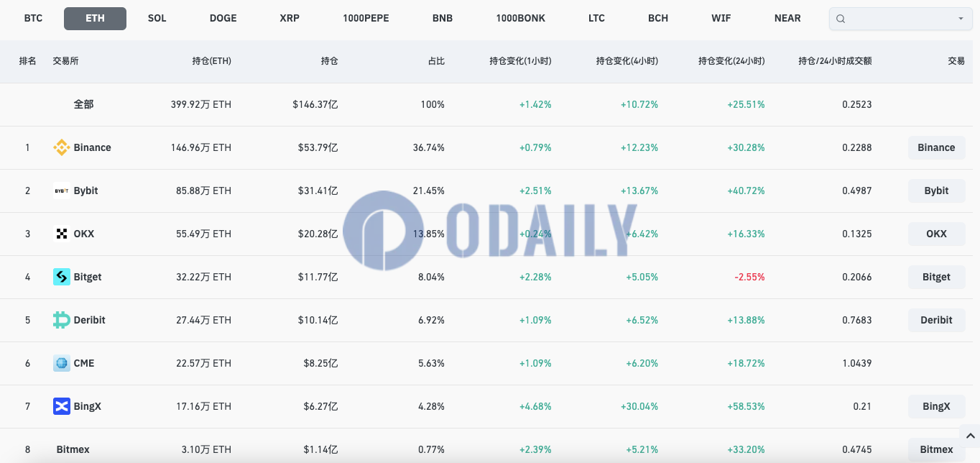Open the BNB tab
980x463 pixels.
tap(443, 18)
